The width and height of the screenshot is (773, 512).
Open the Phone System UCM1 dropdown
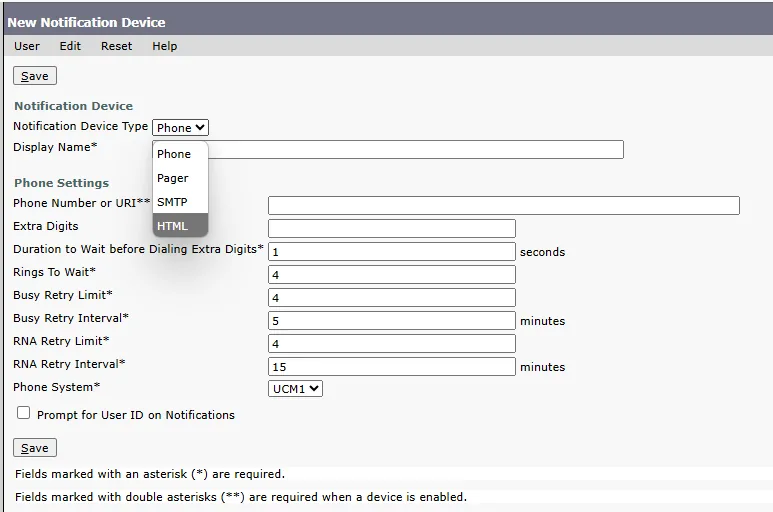pos(295,389)
